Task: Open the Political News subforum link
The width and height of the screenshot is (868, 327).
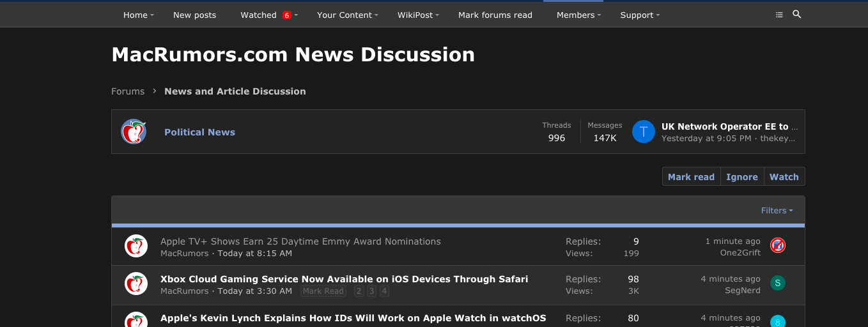Action: (x=199, y=132)
